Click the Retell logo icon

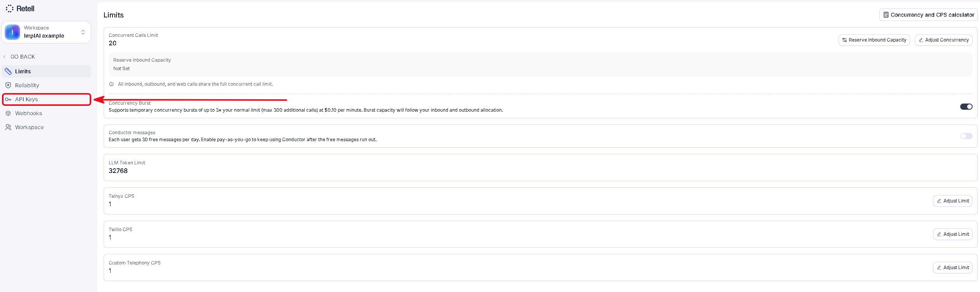[x=10, y=9]
